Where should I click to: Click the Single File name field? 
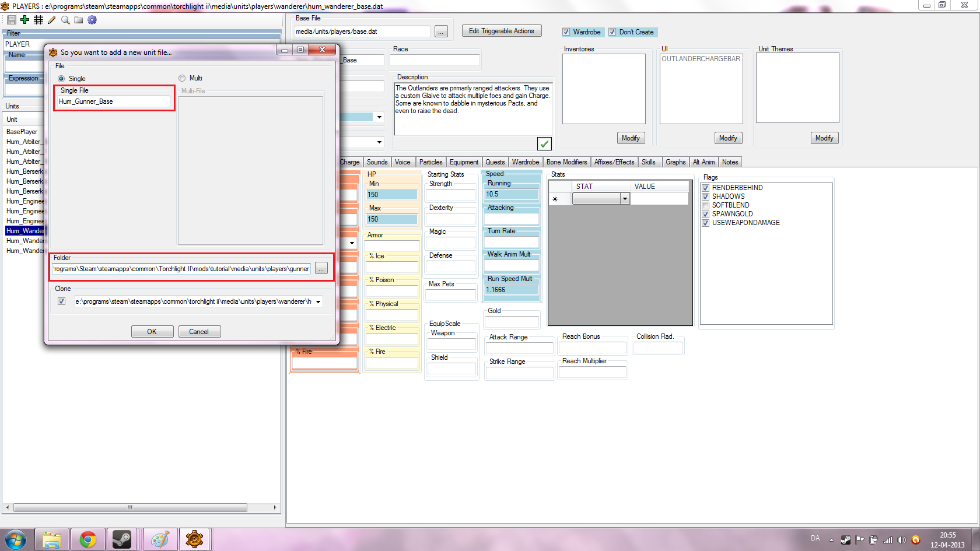click(x=114, y=101)
